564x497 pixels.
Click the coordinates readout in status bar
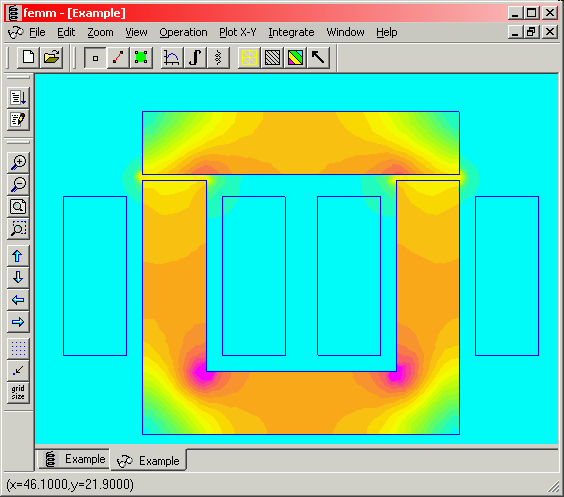(70, 484)
